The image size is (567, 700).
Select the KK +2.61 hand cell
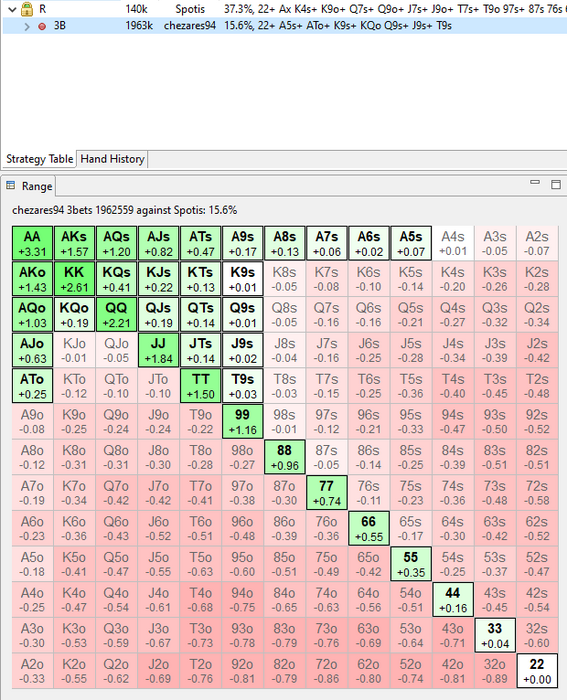click(74, 279)
